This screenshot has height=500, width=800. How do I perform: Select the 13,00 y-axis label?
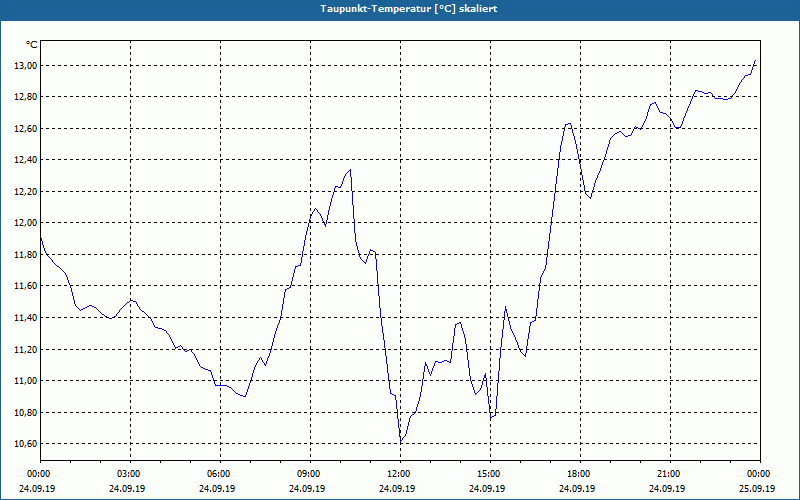click(25, 65)
